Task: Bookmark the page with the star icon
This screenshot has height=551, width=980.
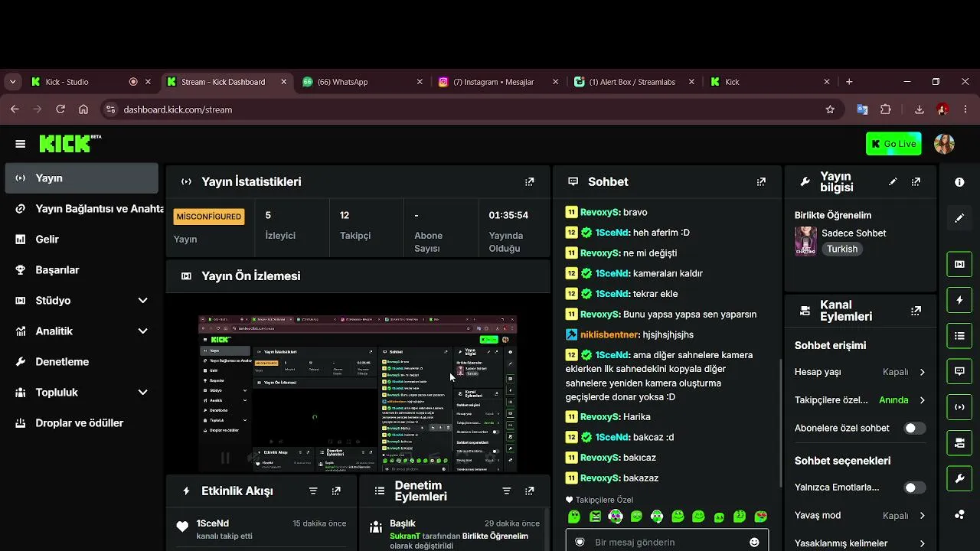Action: pyautogui.click(x=830, y=109)
